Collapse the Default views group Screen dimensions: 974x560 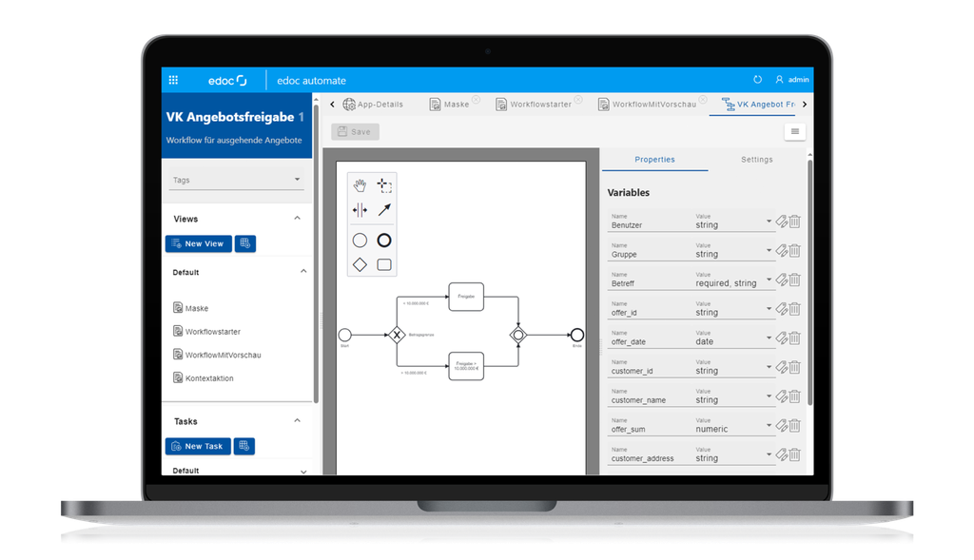(303, 271)
